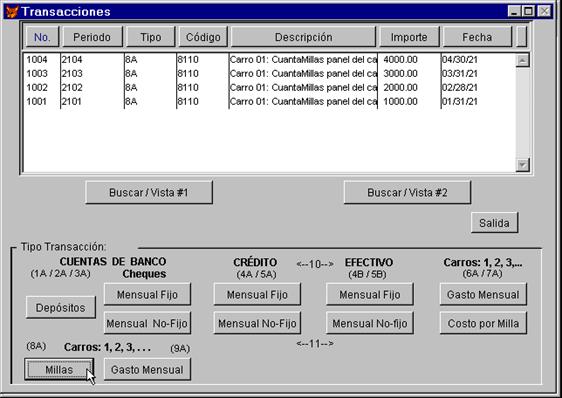Open Gasto Mensual under Carros (6A / 7A)
The image size is (562, 398).
(x=483, y=294)
